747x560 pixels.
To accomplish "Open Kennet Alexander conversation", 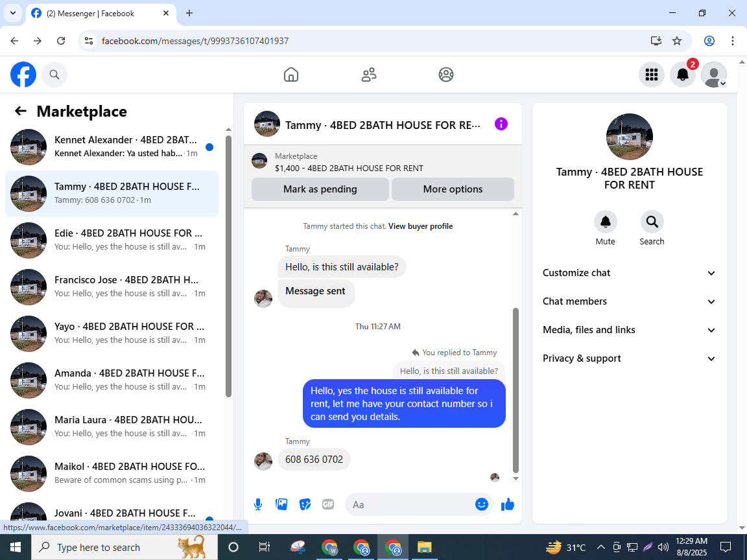I will [x=112, y=147].
